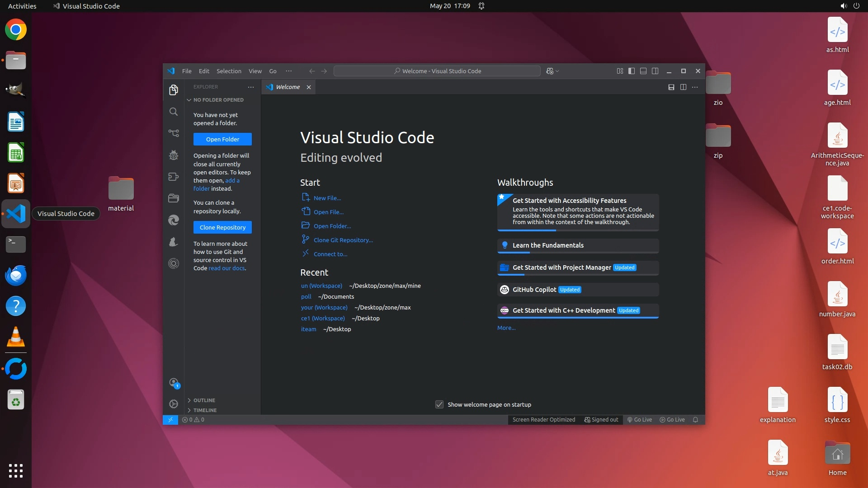Image resolution: width=868 pixels, height=488 pixels.
Task: Open the Source Control view
Action: tap(174, 133)
